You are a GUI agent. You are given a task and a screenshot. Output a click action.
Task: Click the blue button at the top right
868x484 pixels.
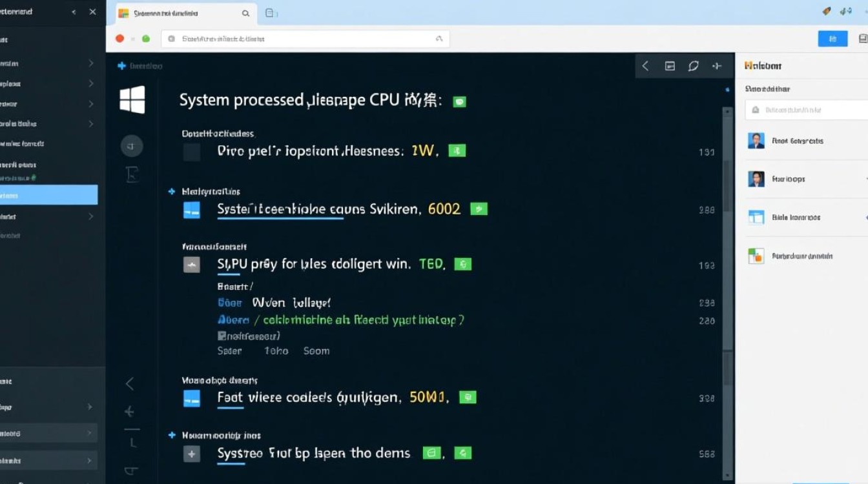pos(832,39)
